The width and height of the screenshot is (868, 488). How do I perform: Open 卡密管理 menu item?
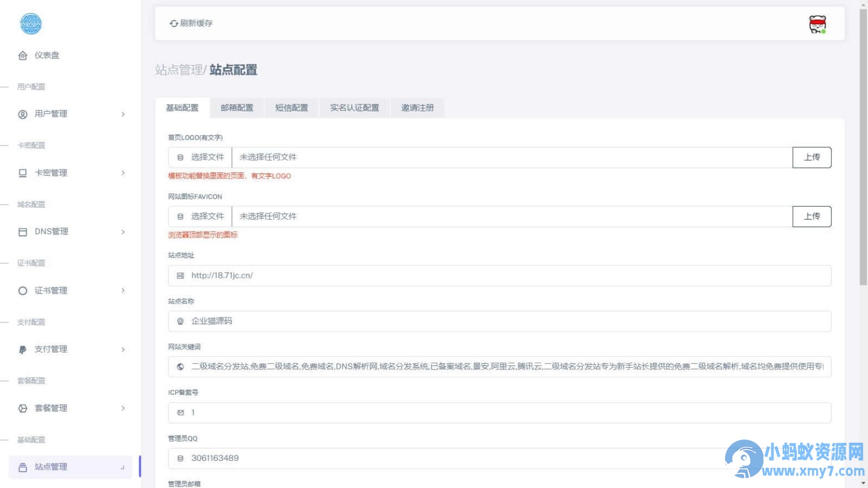70,173
